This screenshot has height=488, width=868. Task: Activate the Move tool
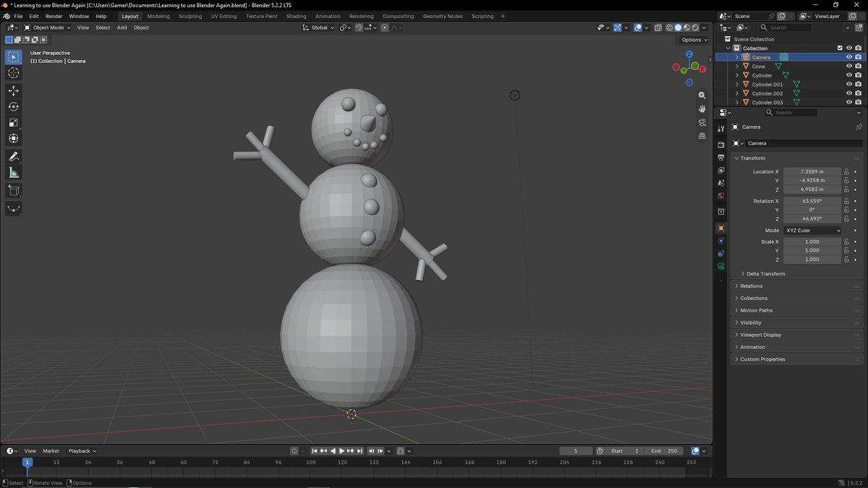click(x=14, y=90)
